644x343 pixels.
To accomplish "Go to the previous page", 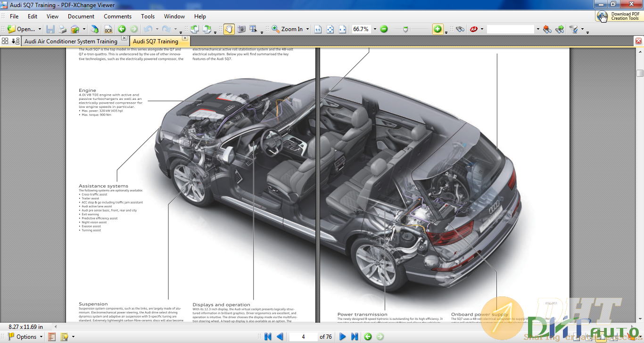I will pyautogui.click(x=280, y=336).
